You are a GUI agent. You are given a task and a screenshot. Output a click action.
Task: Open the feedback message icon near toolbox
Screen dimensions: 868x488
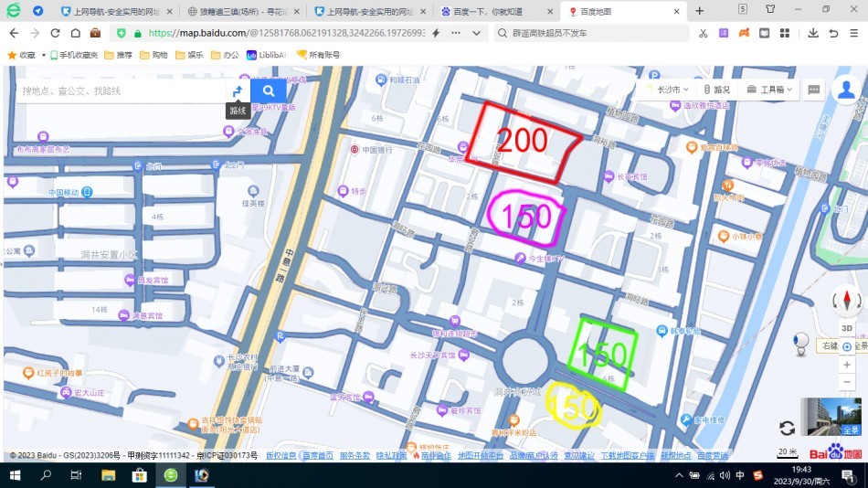coord(814,90)
